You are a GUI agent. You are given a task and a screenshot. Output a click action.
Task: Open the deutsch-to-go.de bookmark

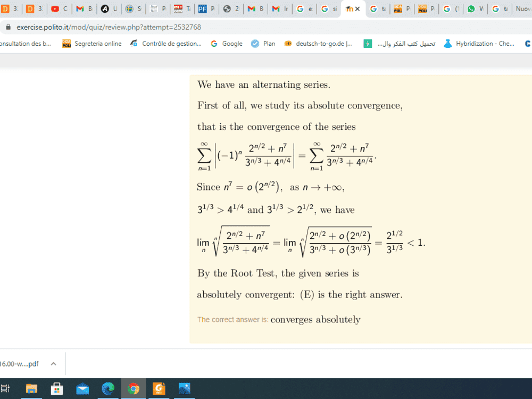pyautogui.click(x=318, y=44)
